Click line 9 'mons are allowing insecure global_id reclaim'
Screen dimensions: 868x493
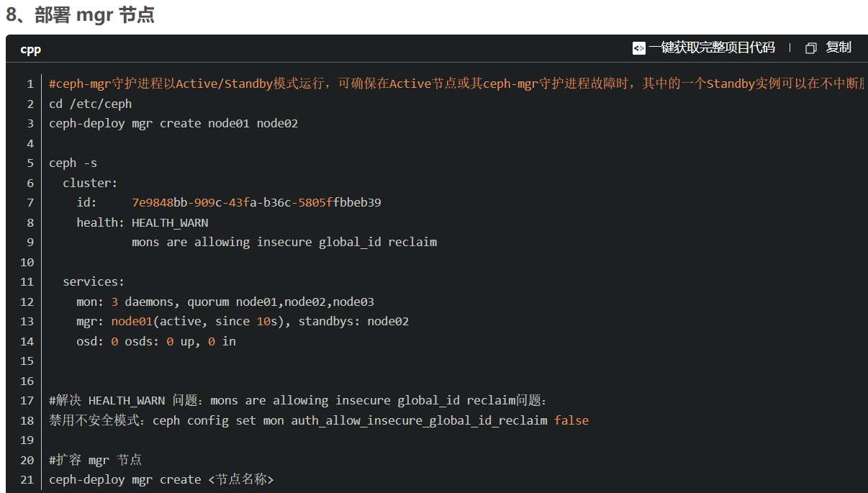(284, 242)
